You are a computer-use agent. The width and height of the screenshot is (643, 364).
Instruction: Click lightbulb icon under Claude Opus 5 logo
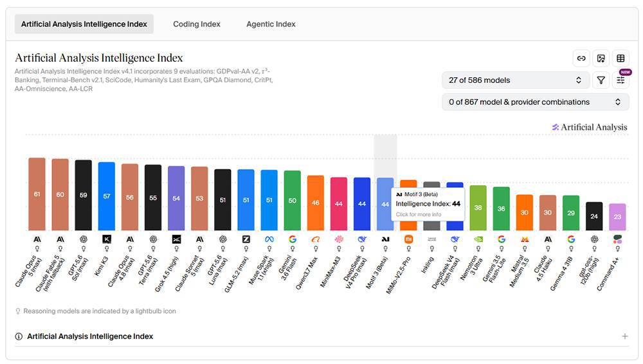click(37, 249)
